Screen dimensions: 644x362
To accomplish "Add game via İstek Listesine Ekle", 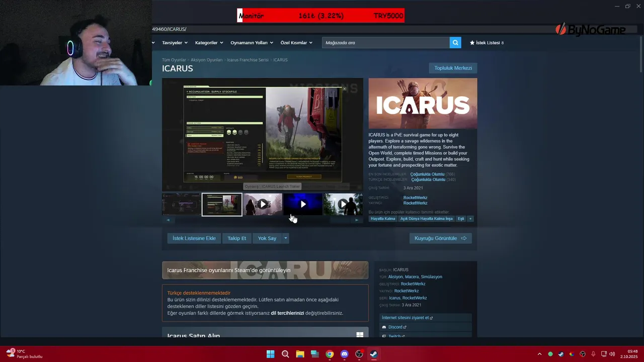I will click(194, 238).
